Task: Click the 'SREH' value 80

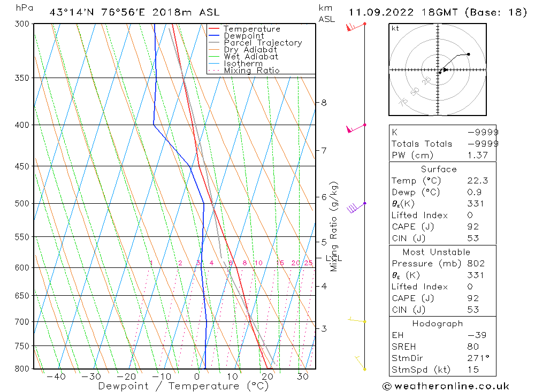Action: coord(473,347)
